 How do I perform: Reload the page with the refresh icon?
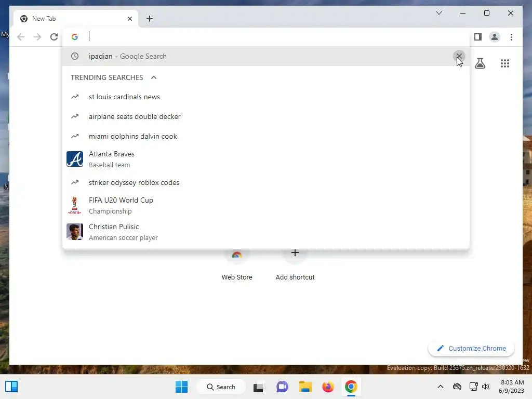tap(54, 37)
